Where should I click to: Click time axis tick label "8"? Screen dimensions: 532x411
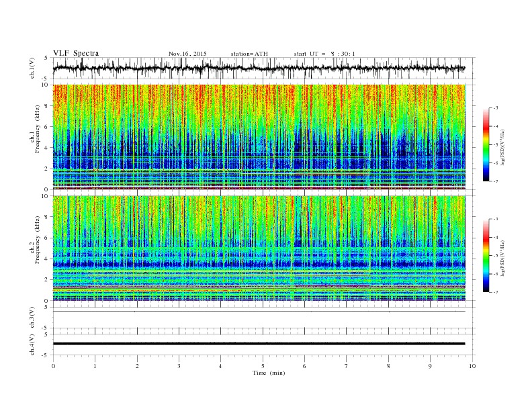click(388, 366)
